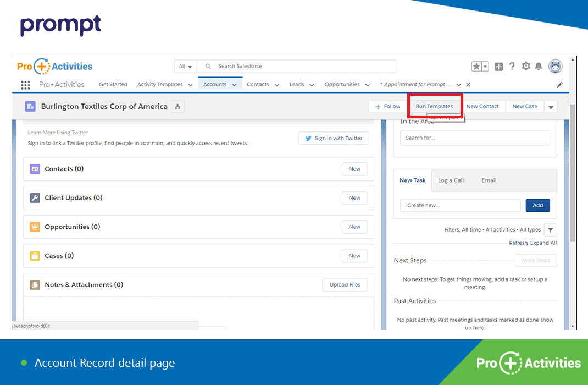Click the Create new task input field
This screenshot has width=588, height=385.
click(460, 205)
